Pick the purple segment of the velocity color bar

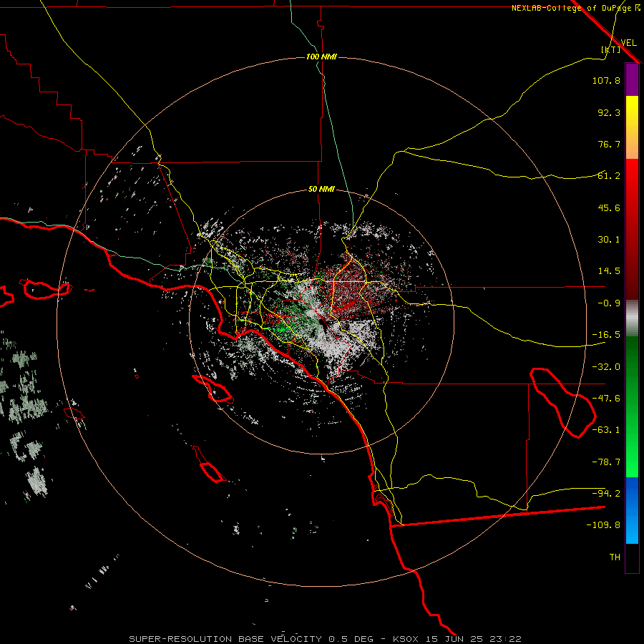tap(632, 80)
